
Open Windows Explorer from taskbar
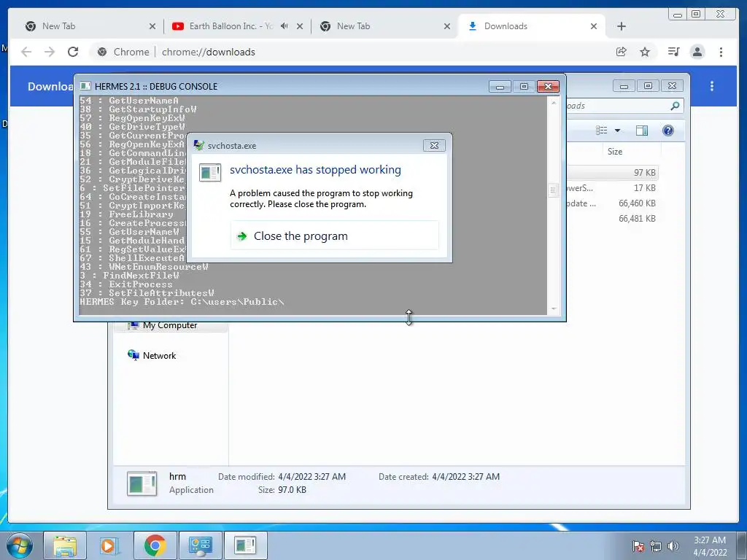(65, 545)
